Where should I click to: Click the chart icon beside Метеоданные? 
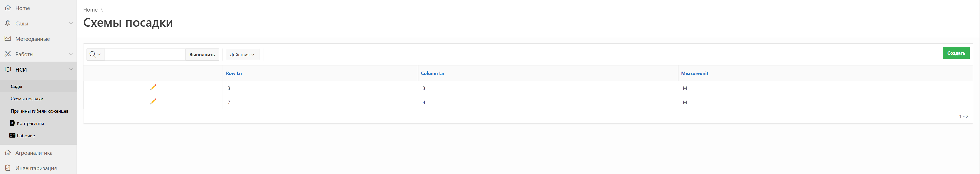pyautogui.click(x=8, y=38)
